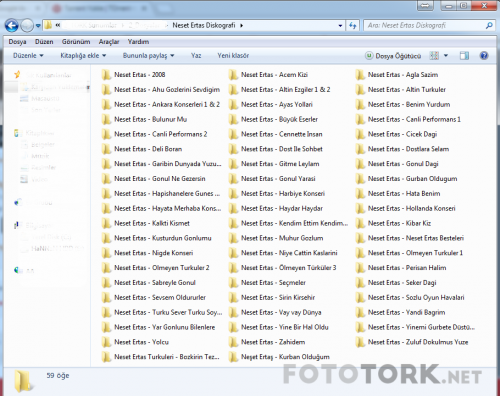Screen dimensions: 500x396
Task: Select the Neset Ertas - Hata Benim name
Action: coord(404,194)
